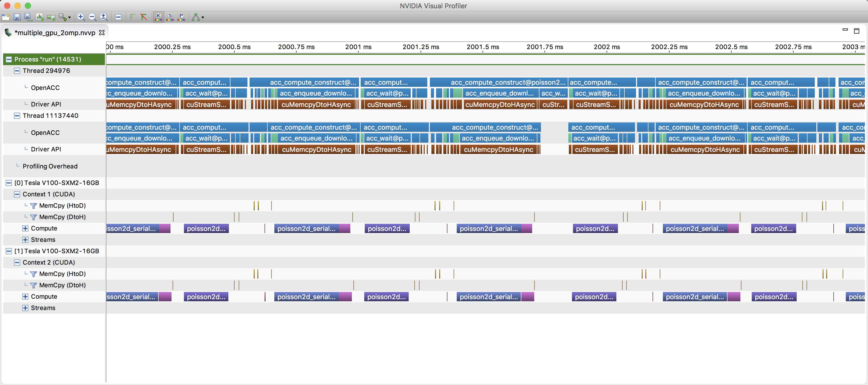This screenshot has height=385, width=868.
Task: Click the Save icon in toolbar
Action: click(x=17, y=17)
